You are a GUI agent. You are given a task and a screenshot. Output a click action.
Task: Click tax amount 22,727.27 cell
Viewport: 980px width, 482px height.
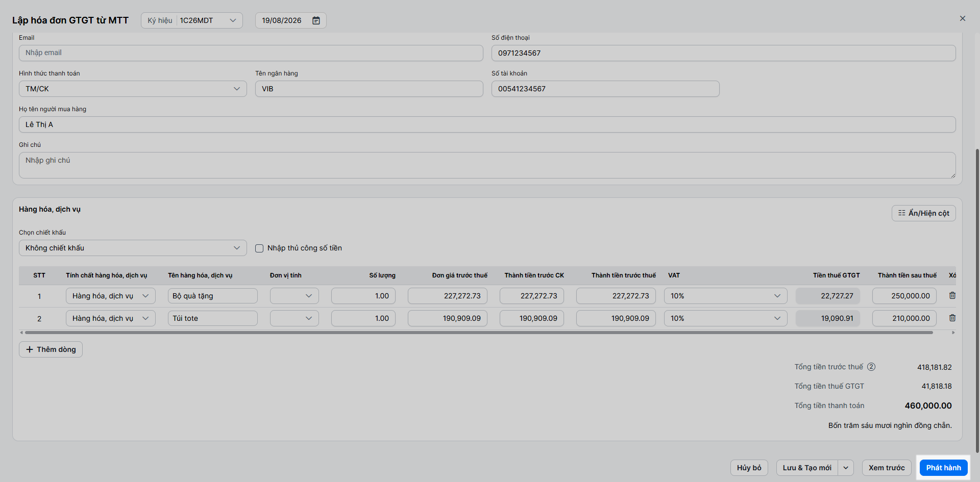828,296
